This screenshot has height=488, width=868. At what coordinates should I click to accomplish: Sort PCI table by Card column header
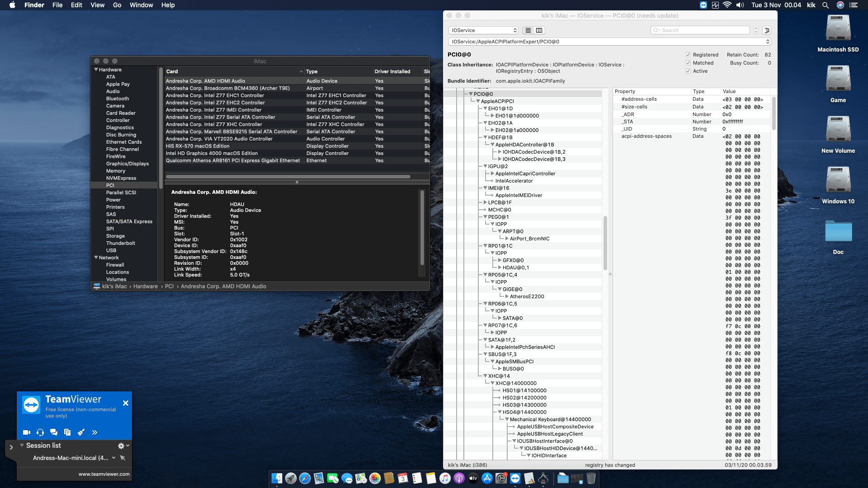[234, 71]
